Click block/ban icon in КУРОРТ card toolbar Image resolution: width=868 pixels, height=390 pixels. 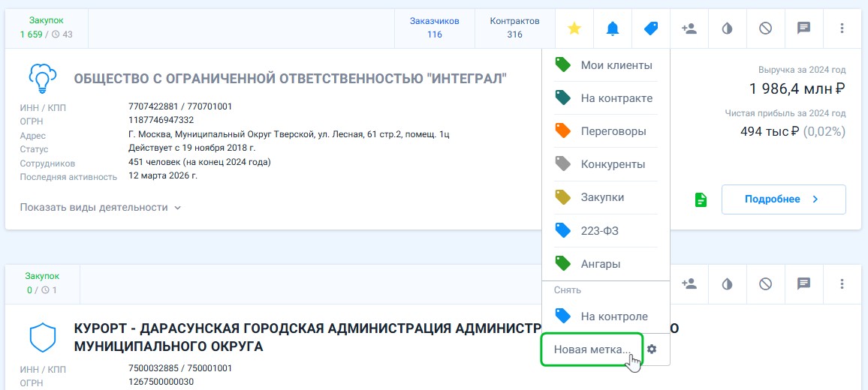pos(766,283)
